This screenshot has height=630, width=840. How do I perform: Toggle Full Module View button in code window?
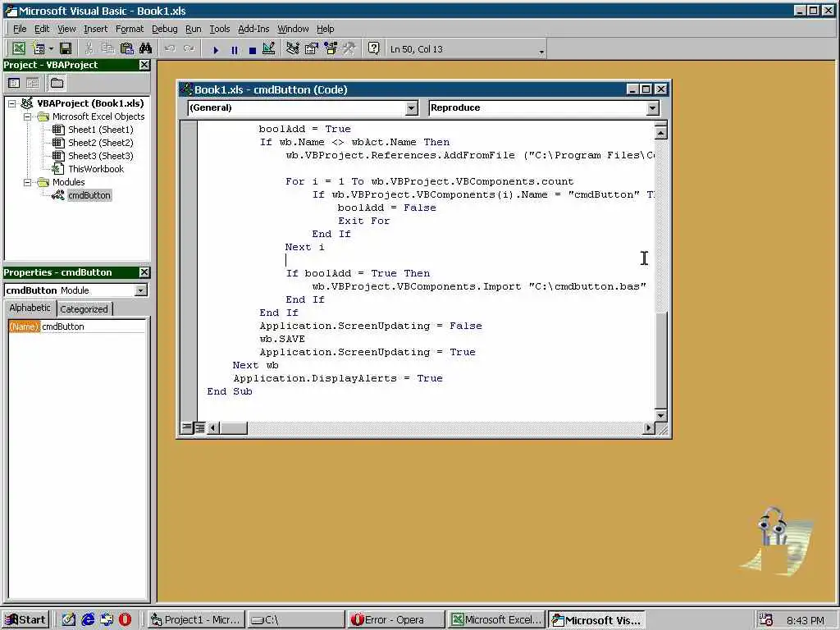point(199,428)
